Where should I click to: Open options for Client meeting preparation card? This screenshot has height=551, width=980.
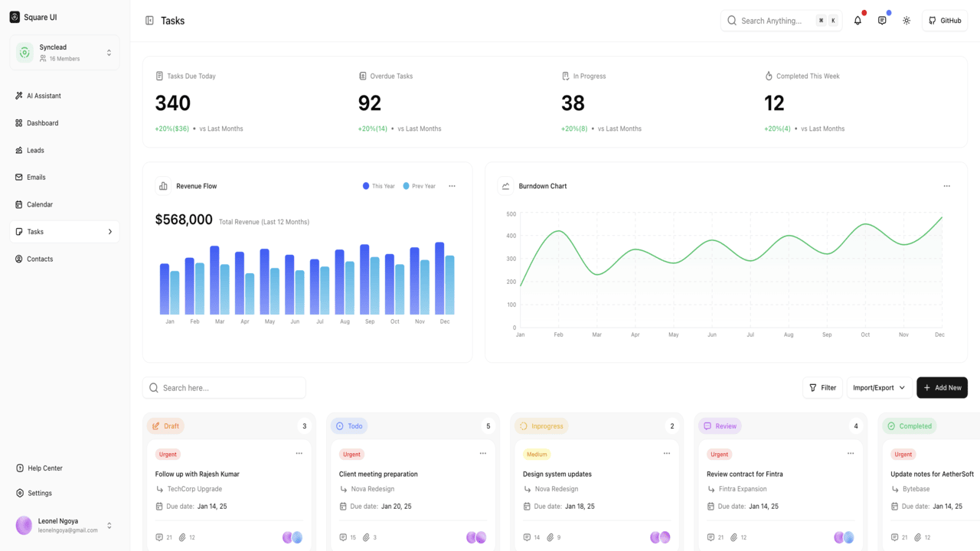483,453
